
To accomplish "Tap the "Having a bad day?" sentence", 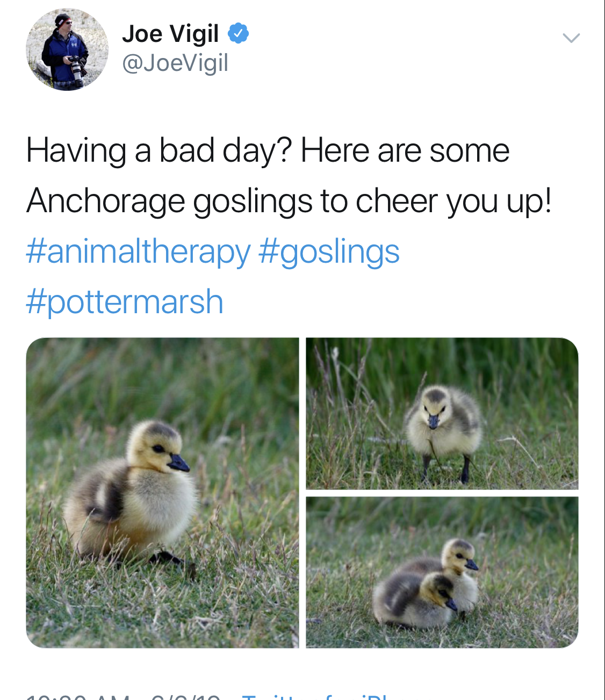I will [159, 151].
